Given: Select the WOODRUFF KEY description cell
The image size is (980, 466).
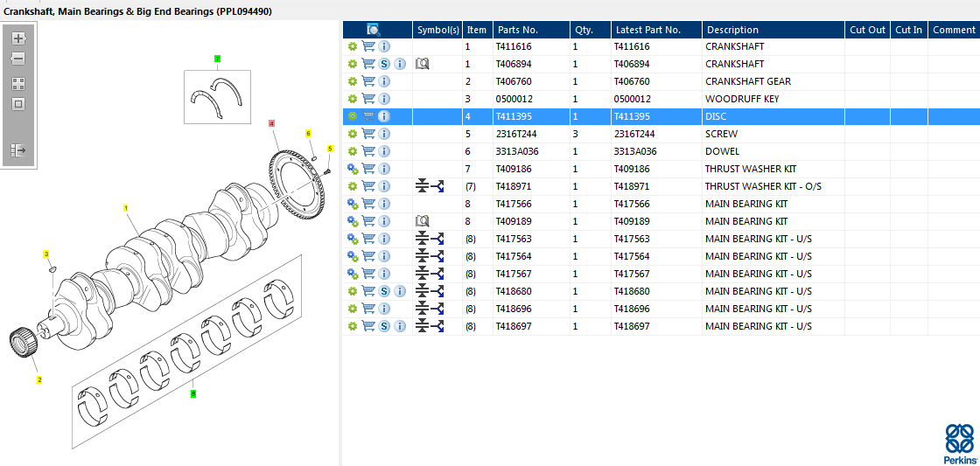Looking at the screenshot, I should pos(773,99).
